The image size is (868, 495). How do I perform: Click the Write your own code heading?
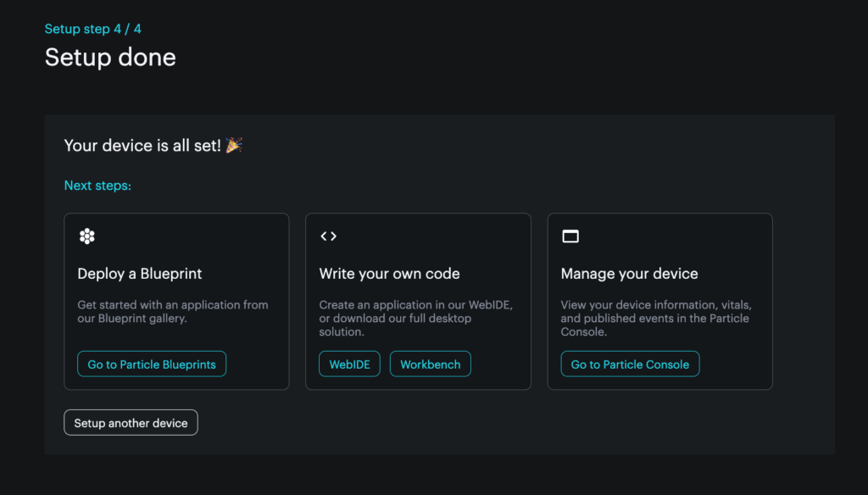(x=389, y=274)
